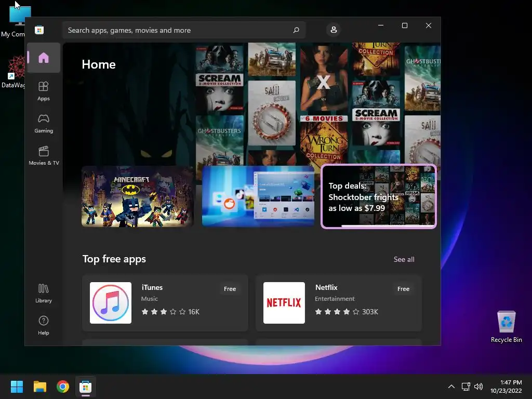Open the Library

pos(44,293)
